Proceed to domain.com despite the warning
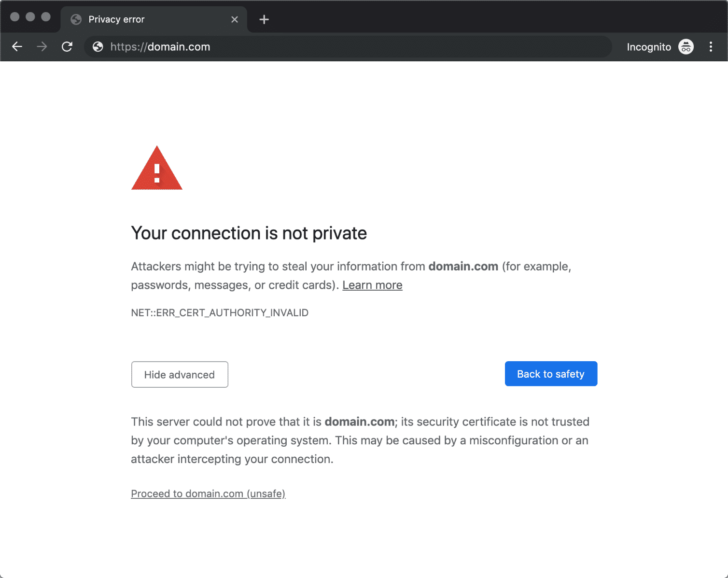Screen dimensions: 728x578 coord(208,493)
